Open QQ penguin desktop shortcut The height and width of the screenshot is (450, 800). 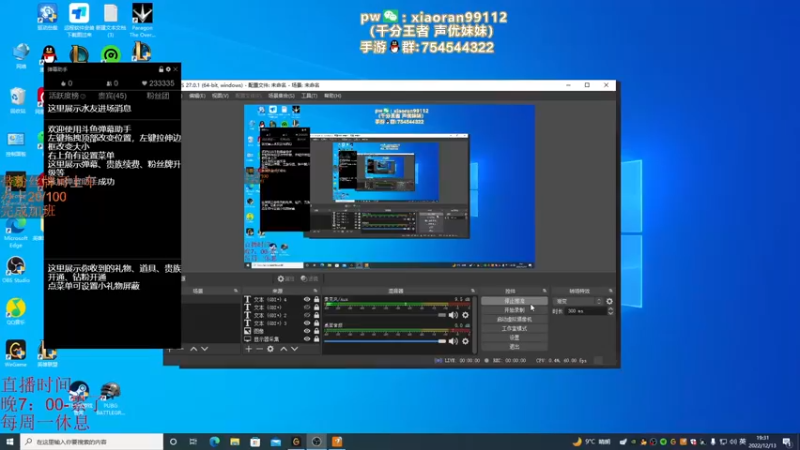[49, 54]
